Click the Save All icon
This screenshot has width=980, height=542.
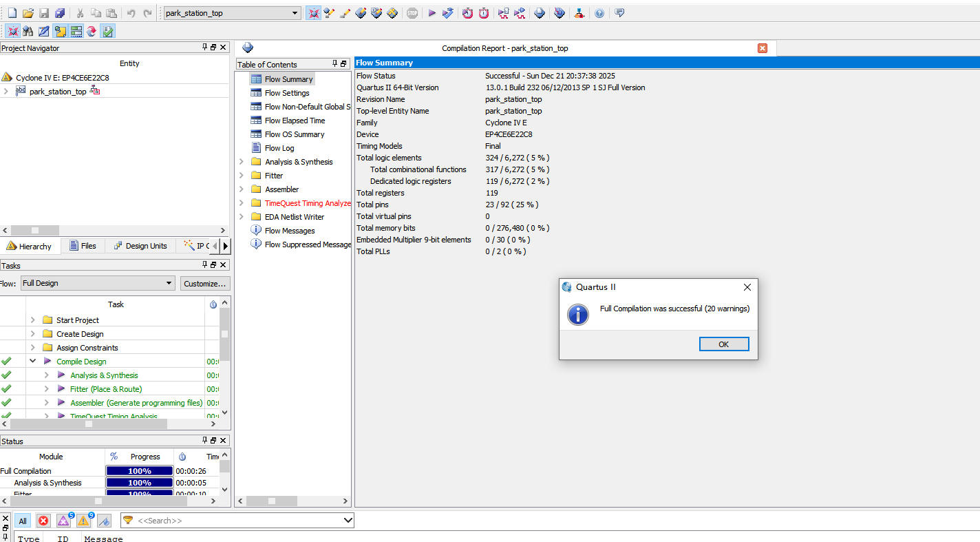[60, 13]
